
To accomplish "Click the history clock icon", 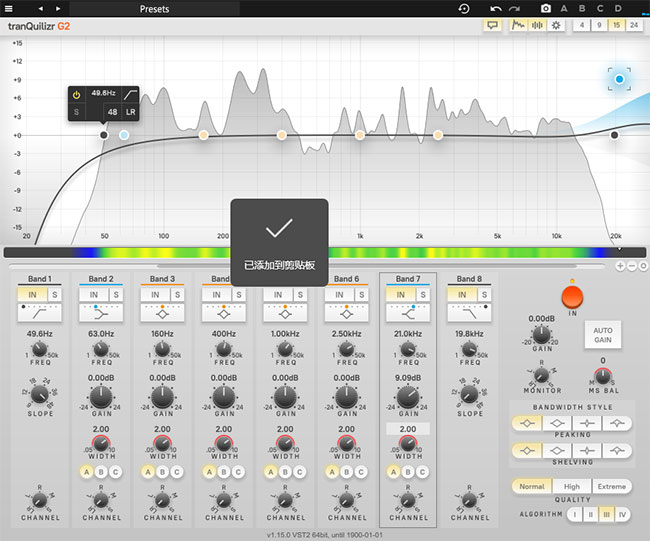I will pyautogui.click(x=464, y=9).
